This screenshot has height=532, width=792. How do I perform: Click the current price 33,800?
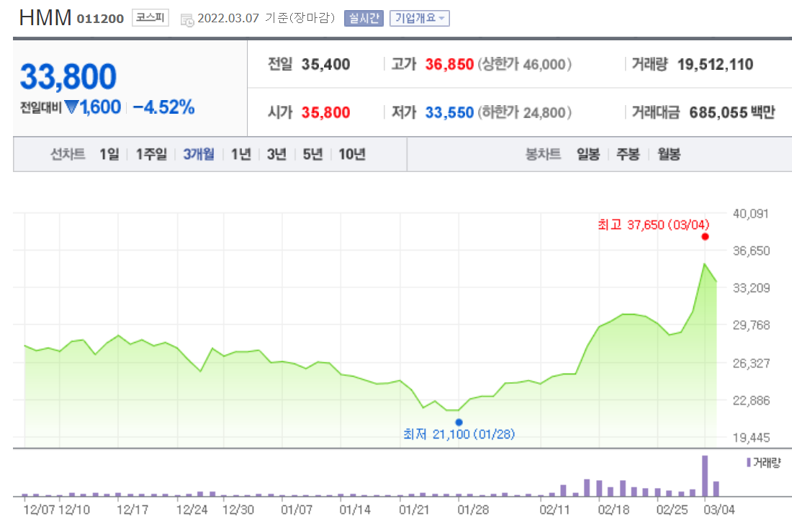click(68, 77)
